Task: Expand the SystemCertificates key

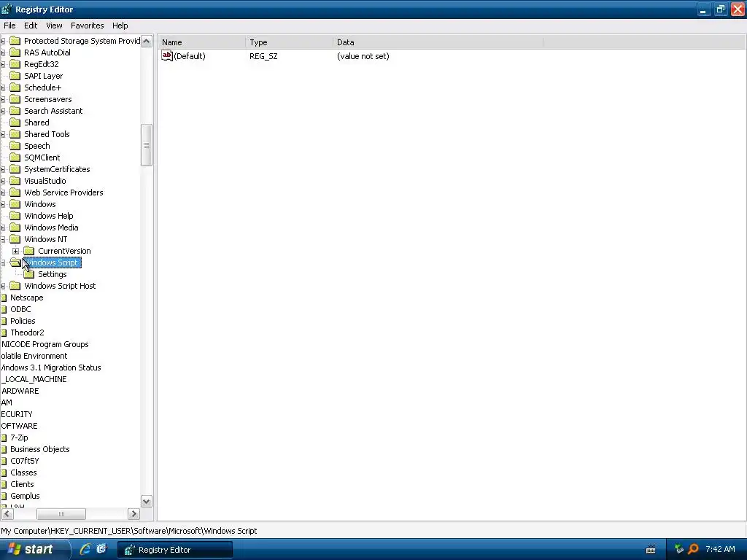Action: [x=2, y=169]
